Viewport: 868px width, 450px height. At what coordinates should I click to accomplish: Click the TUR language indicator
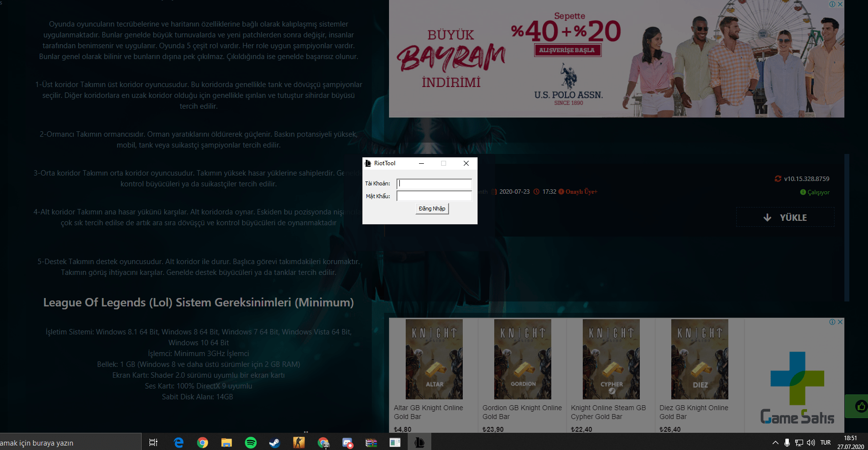(826, 443)
